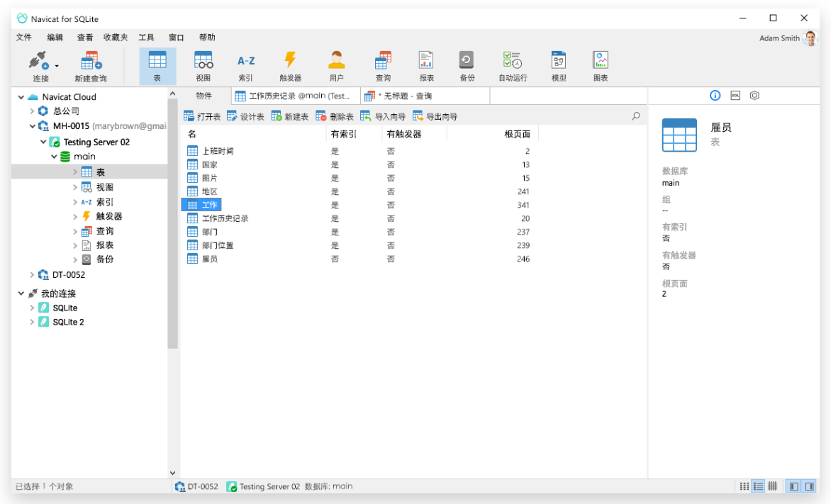This screenshot has height=504, width=831.
Task: Open the 查询 query toolbar icon
Action: tap(383, 66)
